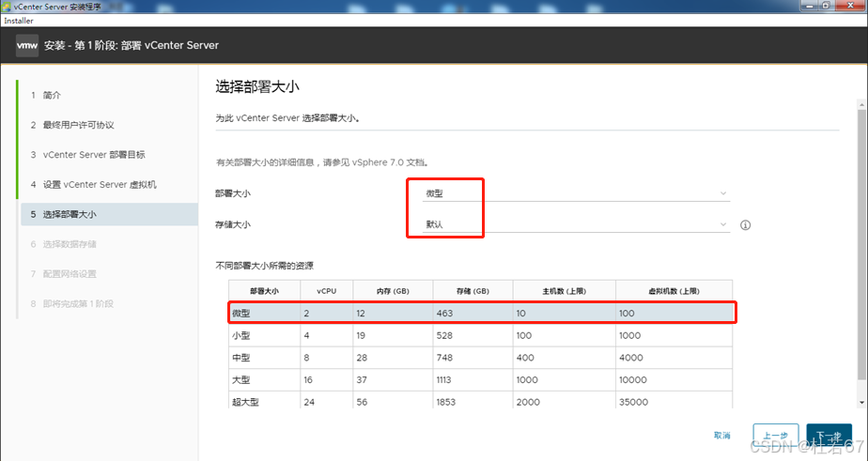This screenshot has width=868, height=461.
Task: Click the vCenter Server installer title icon
Action: (6, 7)
